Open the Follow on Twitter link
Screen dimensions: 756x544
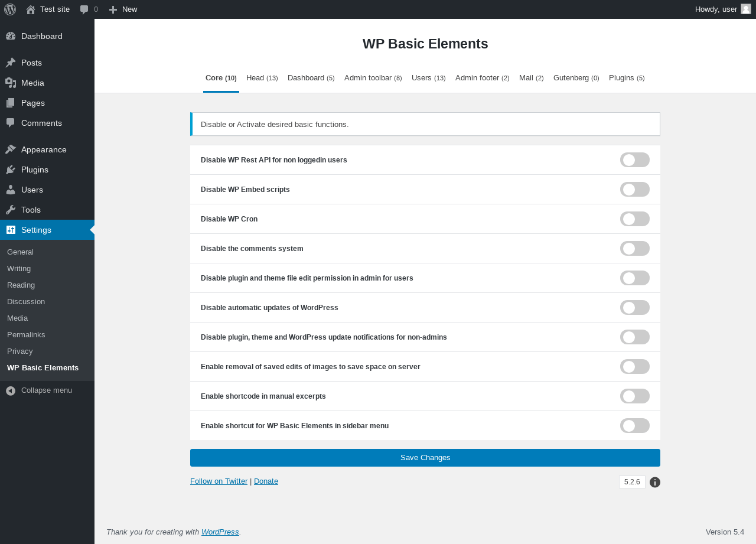pyautogui.click(x=219, y=481)
